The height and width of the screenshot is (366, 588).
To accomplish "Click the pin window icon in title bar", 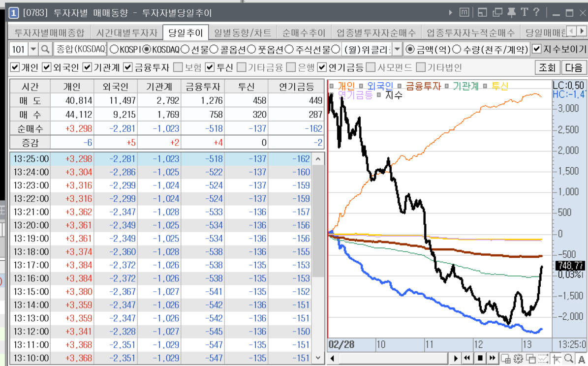I will [x=512, y=12].
